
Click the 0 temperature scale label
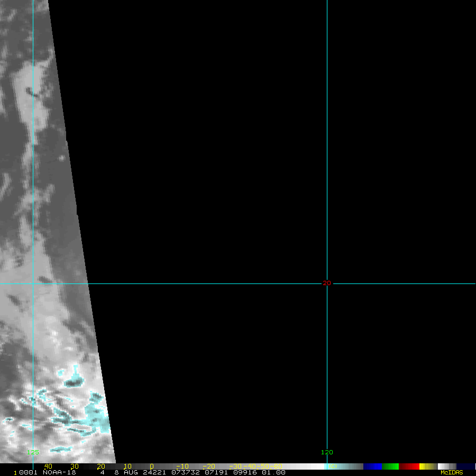(152, 466)
